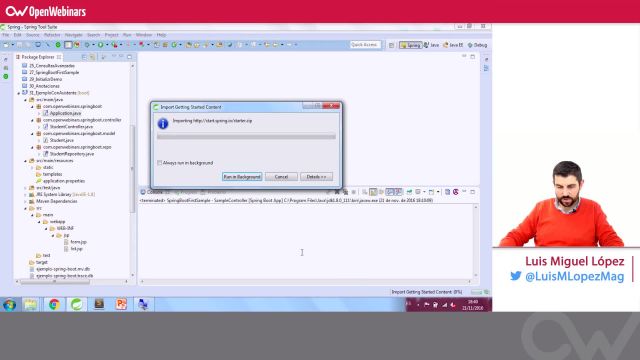This screenshot has height=360, width=640.
Task: Click the Application.java file icon
Action: coord(46,113)
